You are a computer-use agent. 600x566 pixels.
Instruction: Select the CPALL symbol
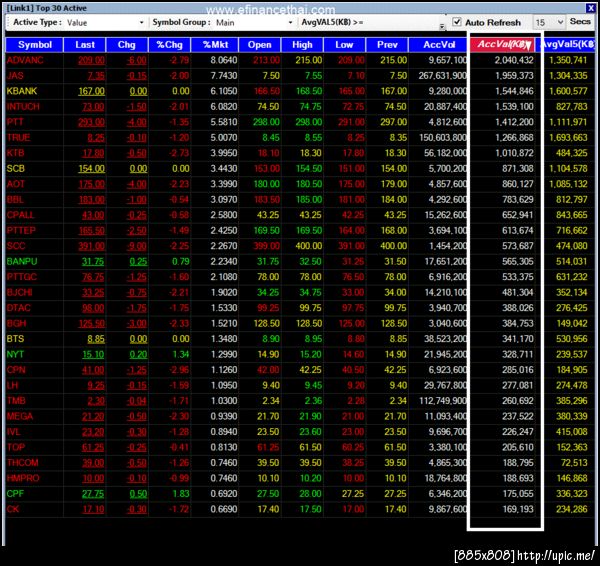coord(20,215)
